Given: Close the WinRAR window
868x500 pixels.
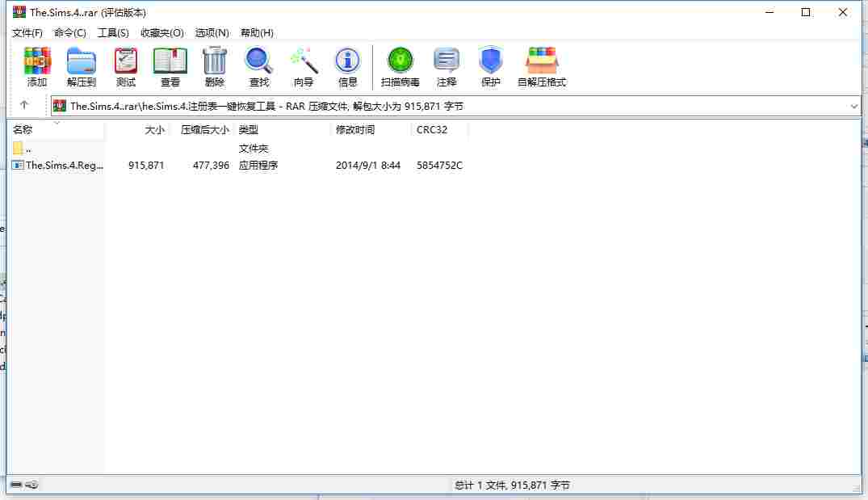Looking at the screenshot, I should click(x=842, y=12).
